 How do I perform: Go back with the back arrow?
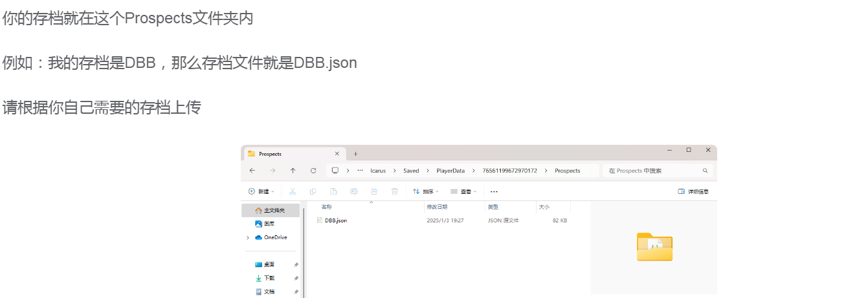[252, 171]
